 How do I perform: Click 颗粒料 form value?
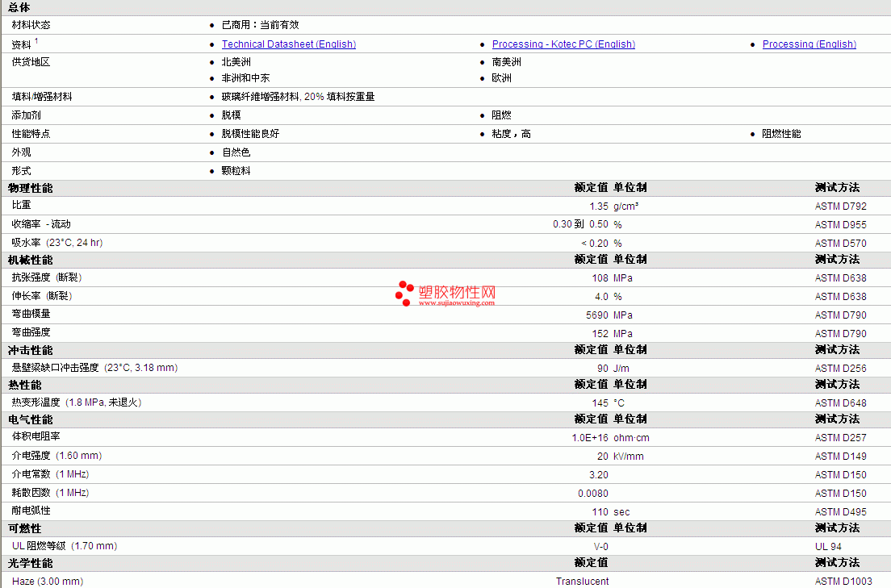[236, 171]
